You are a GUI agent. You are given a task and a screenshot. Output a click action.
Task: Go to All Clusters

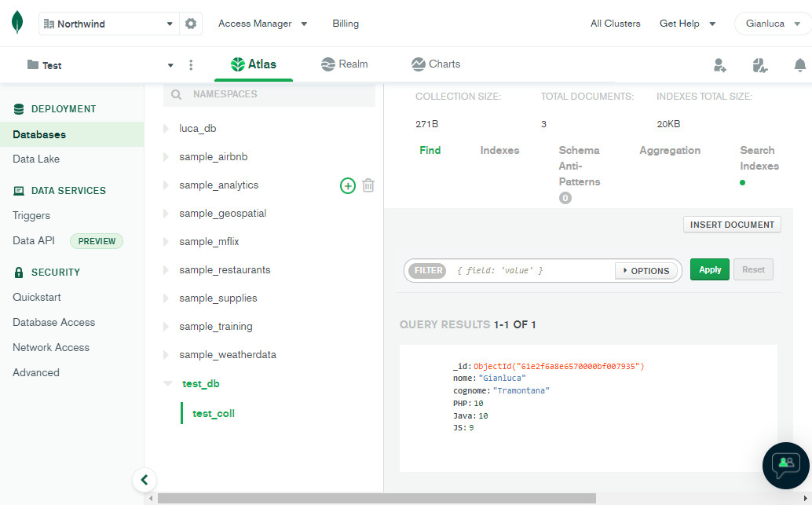pyautogui.click(x=615, y=24)
